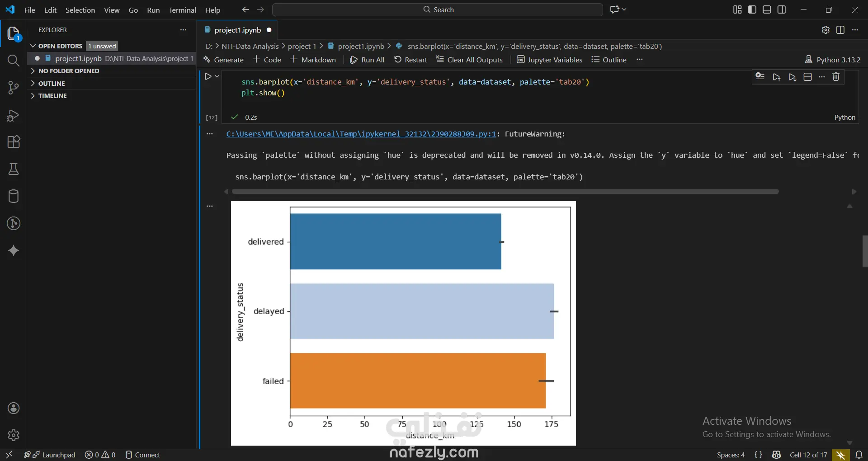Expand the OUTLINE section
Viewport: 868px width, 461px height.
pyautogui.click(x=52, y=84)
